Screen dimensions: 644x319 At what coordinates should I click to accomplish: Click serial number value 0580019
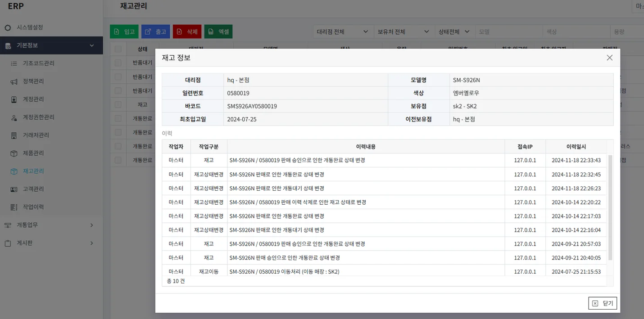point(238,93)
